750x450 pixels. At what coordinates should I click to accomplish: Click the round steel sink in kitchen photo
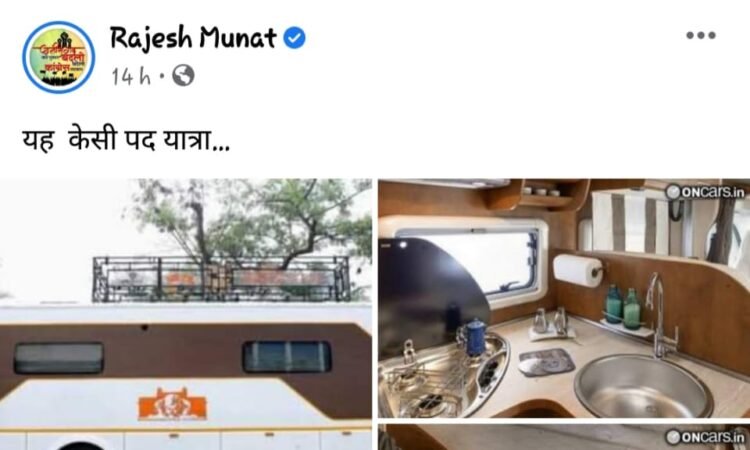point(644,386)
